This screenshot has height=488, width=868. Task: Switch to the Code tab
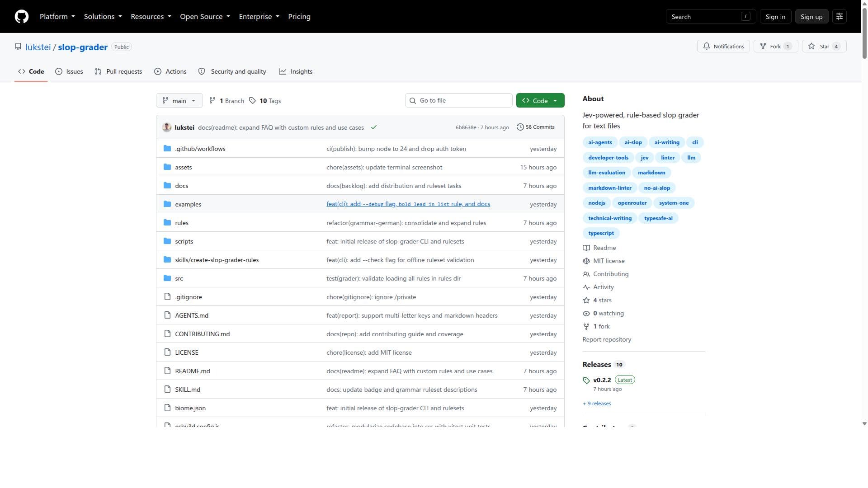31,71
